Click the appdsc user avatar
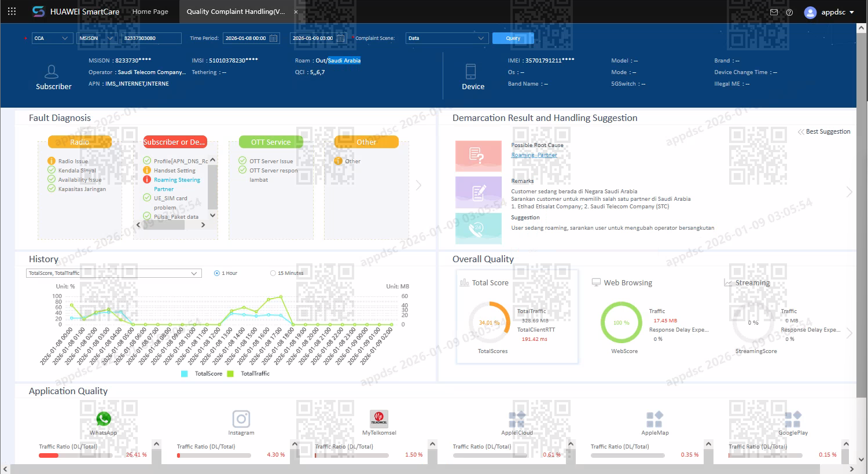Viewport: 868px width, 474px height. point(810,12)
